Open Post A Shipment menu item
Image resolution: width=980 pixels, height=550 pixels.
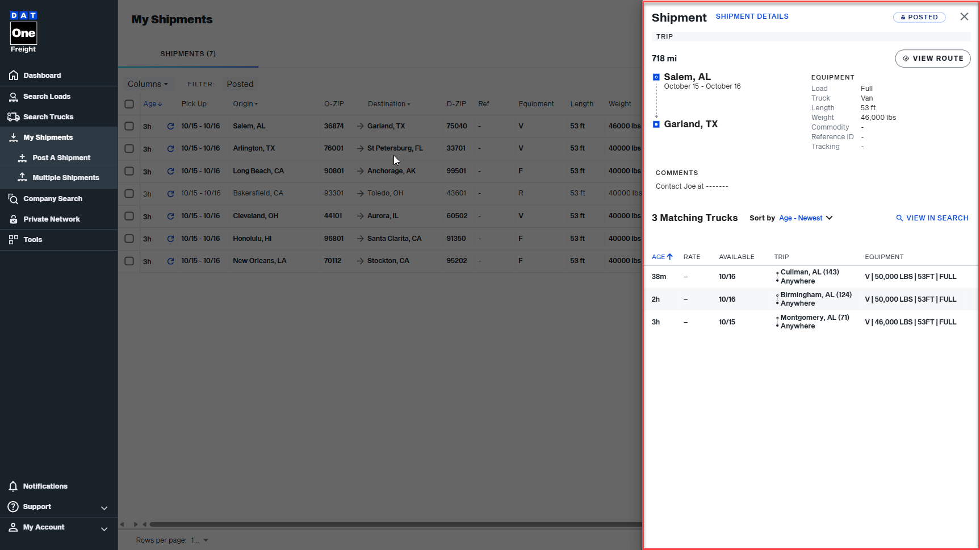point(61,158)
